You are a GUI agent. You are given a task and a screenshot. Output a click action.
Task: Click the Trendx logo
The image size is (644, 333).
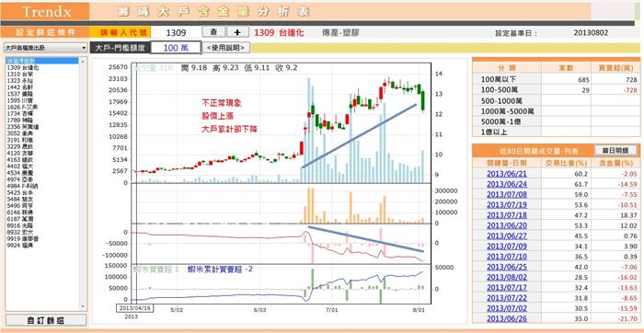pos(46,11)
